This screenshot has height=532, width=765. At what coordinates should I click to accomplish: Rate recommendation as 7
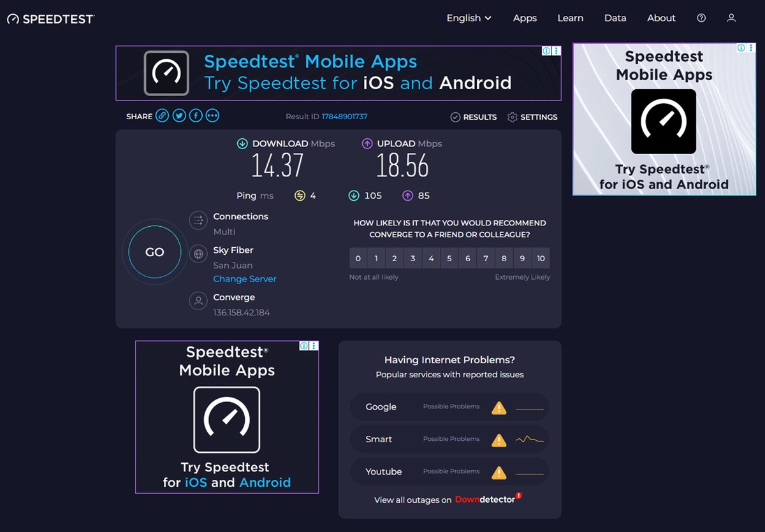(x=486, y=258)
